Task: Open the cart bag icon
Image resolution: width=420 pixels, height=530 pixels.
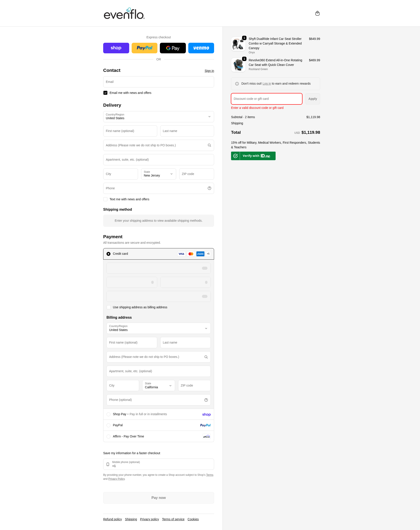Action: 317,13
